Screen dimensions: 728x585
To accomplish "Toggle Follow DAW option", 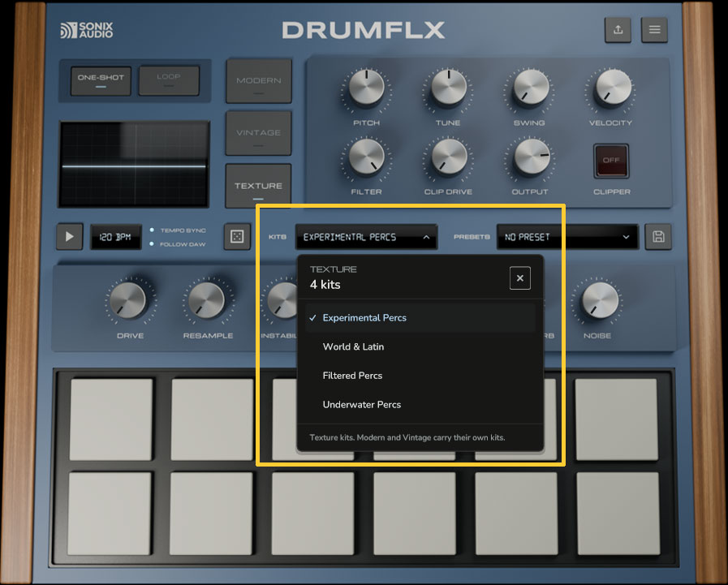I will click(x=179, y=244).
